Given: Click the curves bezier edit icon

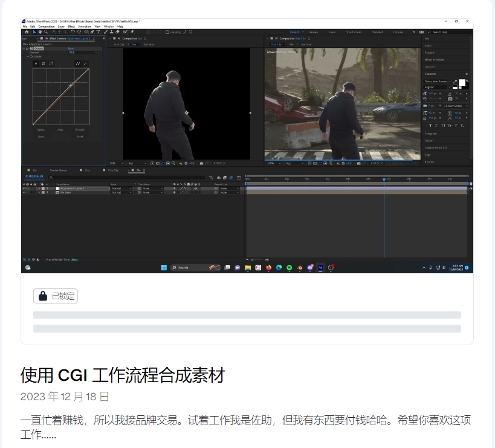Looking at the screenshot, I should [78, 63].
